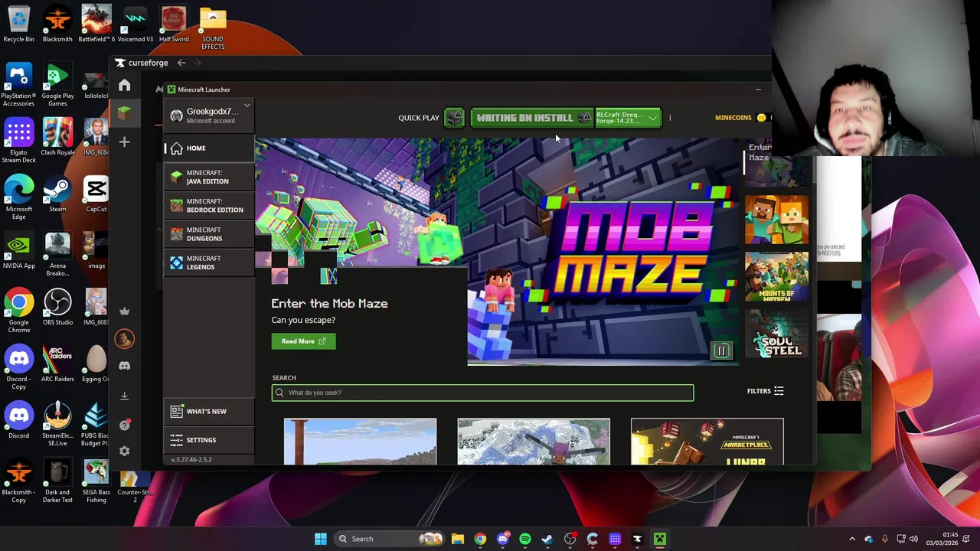Open CurseForge downloads arrow icon
This screenshot has height=551, width=980.
coord(125,396)
